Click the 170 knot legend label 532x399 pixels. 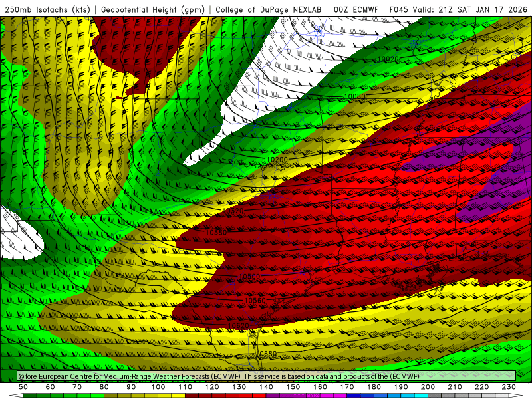click(347, 387)
